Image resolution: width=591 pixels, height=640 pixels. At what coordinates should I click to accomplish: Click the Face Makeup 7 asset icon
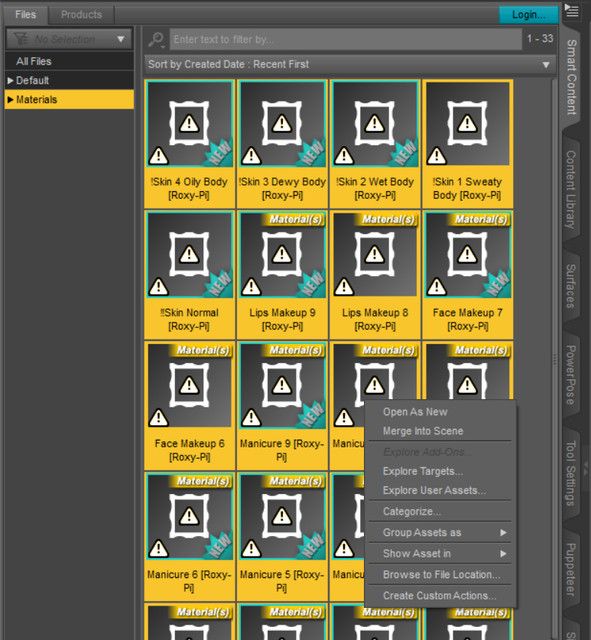tap(468, 255)
